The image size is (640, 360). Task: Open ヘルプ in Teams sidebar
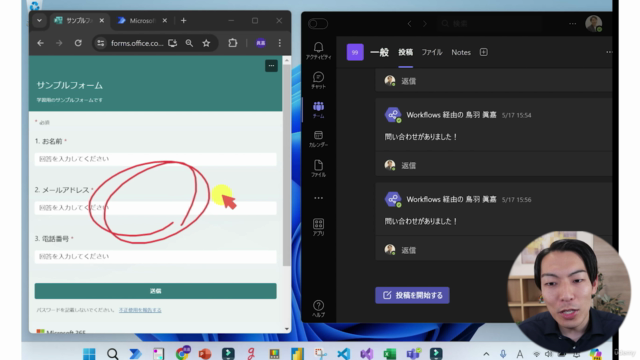318,309
